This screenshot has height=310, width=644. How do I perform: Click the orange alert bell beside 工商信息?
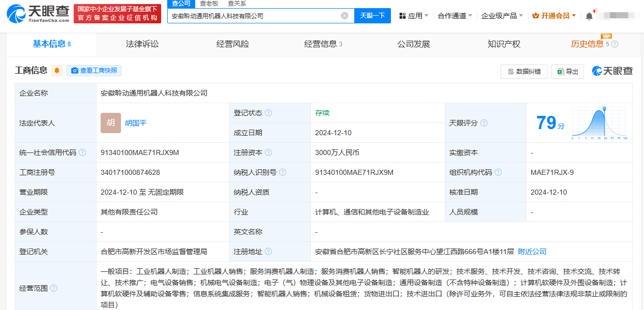click(x=57, y=71)
